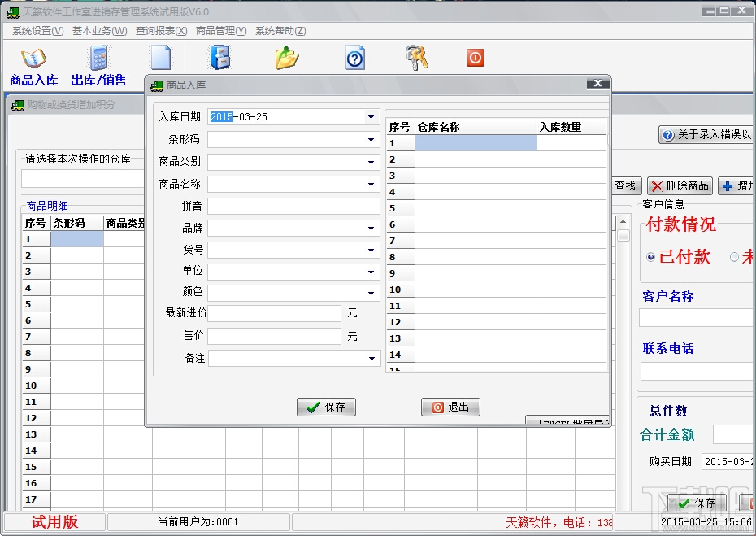756x536 pixels.
Task: Click the blank document toolbar icon
Action: click(161, 58)
